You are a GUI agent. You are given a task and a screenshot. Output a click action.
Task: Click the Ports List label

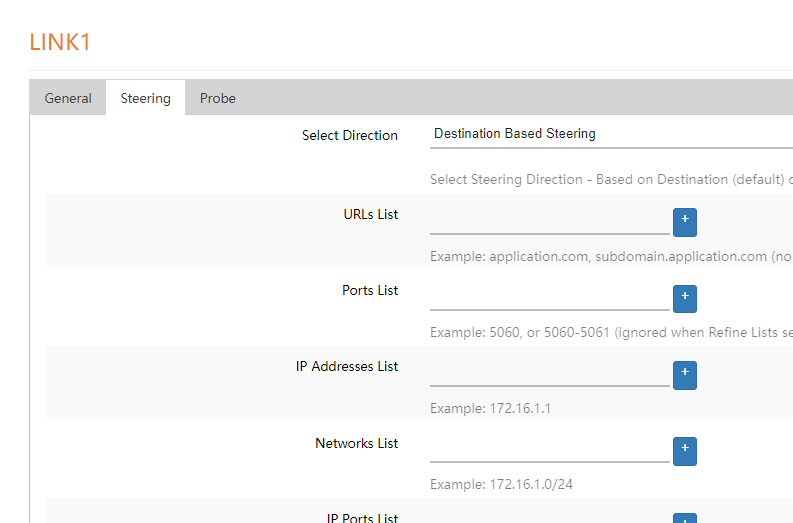tap(370, 290)
